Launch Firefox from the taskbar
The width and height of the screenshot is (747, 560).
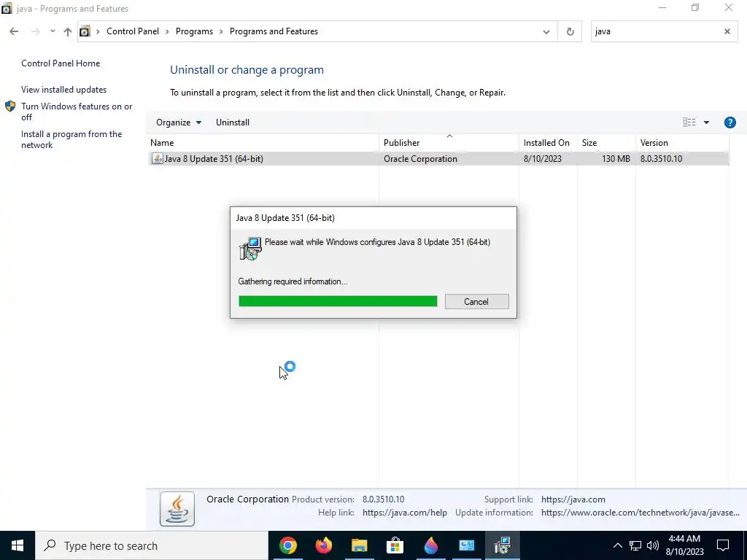[x=324, y=545]
